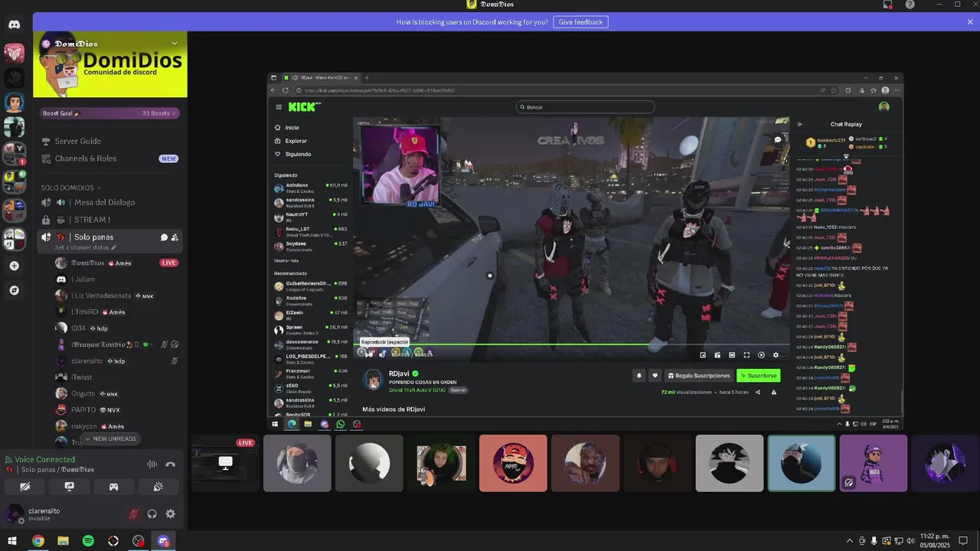This screenshot has height=551, width=980.
Task: Open User Settings gear icon
Action: [171, 514]
